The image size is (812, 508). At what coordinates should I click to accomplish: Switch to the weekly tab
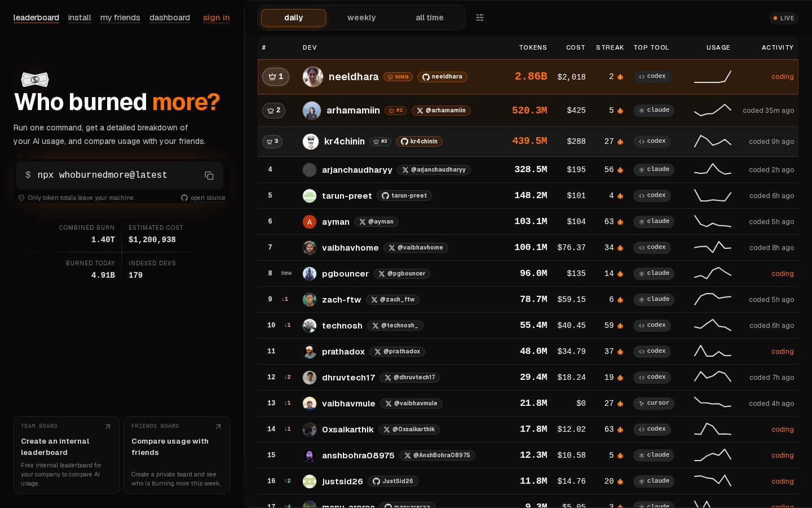[361, 18]
